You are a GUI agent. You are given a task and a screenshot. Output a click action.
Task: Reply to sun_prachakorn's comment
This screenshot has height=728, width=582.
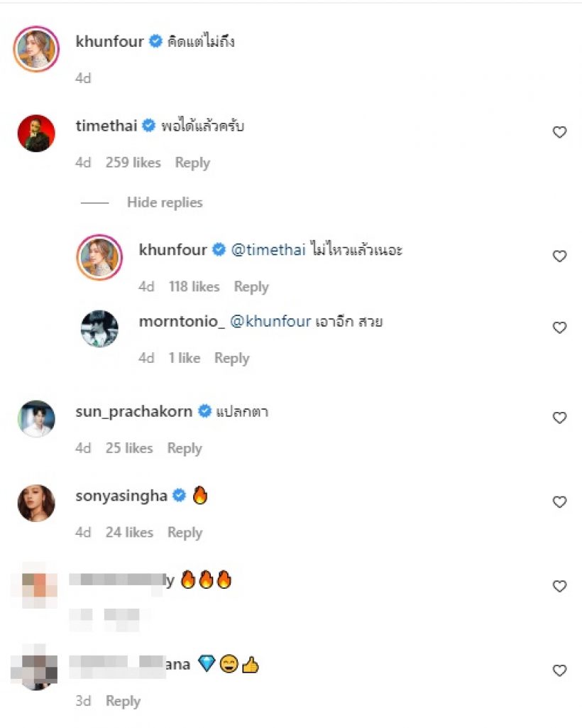coord(185,448)
